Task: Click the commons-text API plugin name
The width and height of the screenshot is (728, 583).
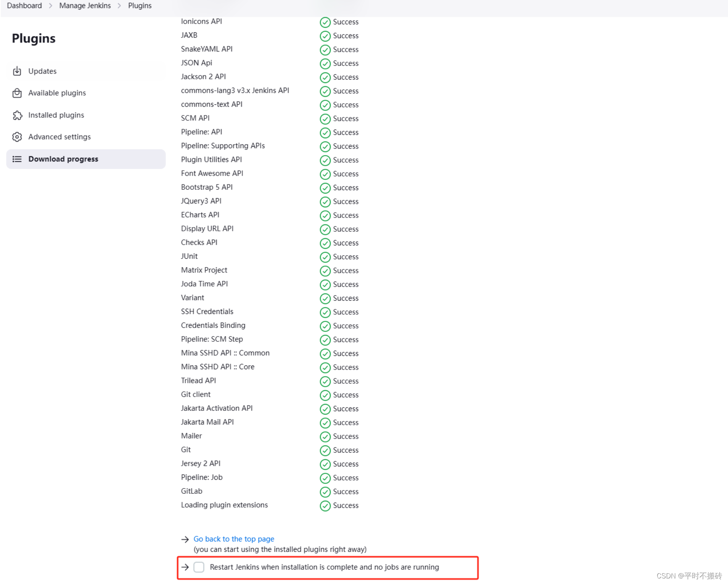Action: (212, 104)
